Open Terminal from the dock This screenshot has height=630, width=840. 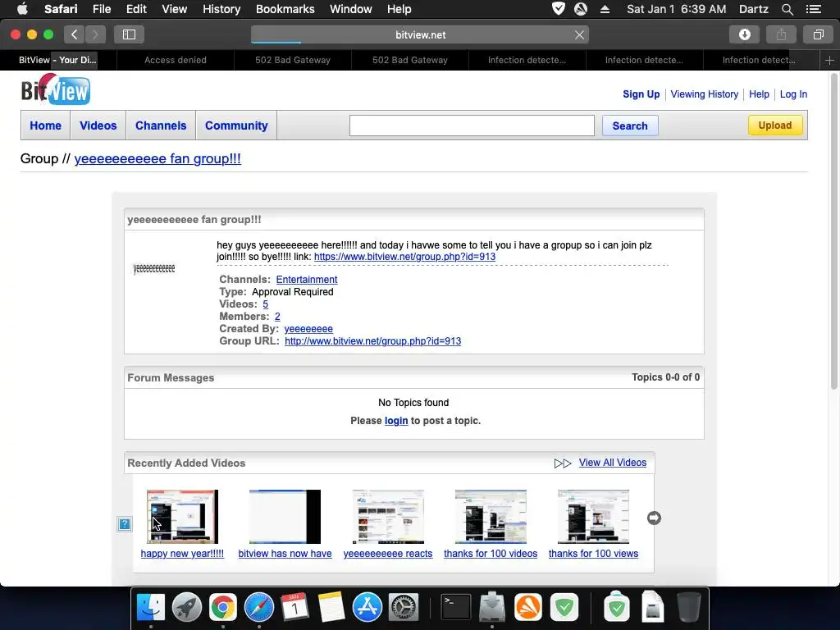[455, 607]
